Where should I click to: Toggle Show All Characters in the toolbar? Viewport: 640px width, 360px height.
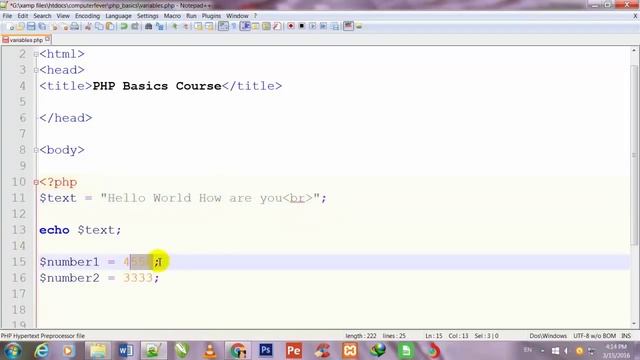point(234,27)
